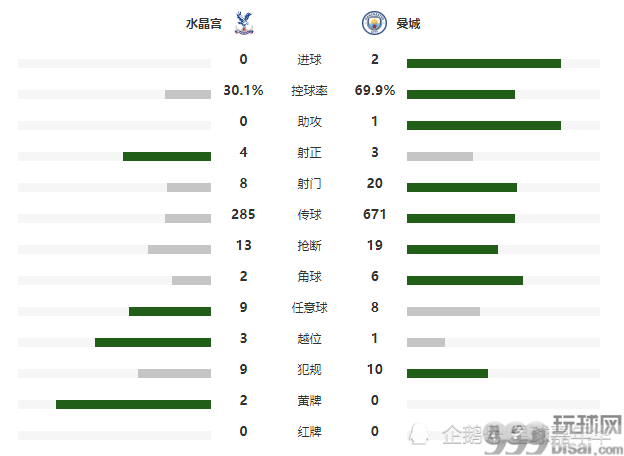Click the penguin watermark icon
The height and width of the screenshot is (456, 624).
click(419, 434)
